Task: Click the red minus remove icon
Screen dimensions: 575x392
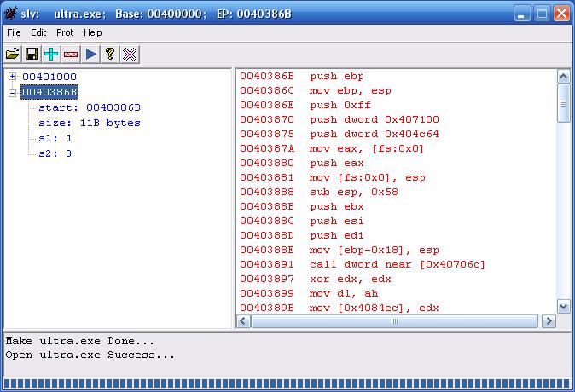Action: 71,55
